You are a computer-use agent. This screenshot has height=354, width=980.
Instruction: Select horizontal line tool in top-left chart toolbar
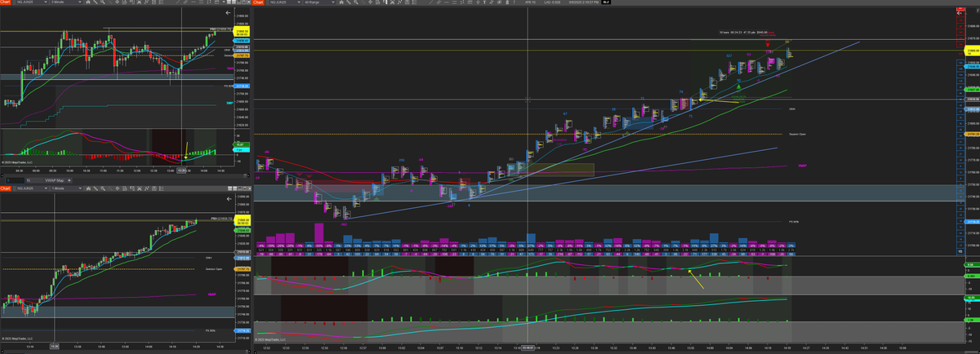193,3
